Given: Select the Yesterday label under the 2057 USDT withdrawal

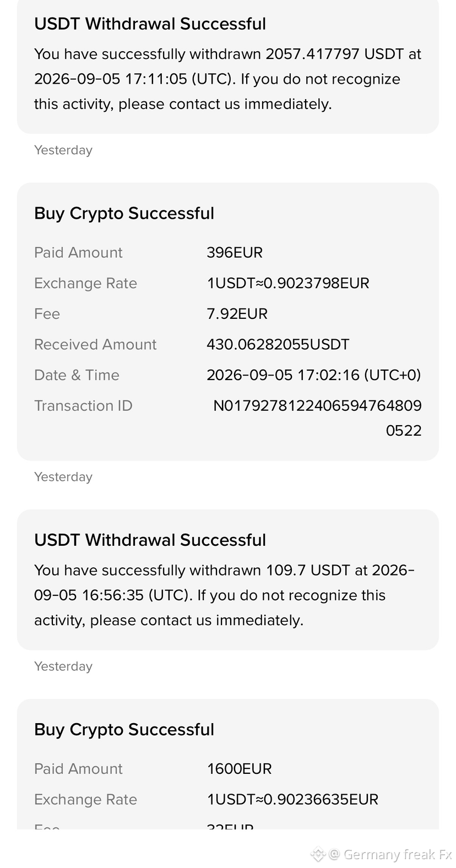Looking at the screenshot, I should pos(63,150).
